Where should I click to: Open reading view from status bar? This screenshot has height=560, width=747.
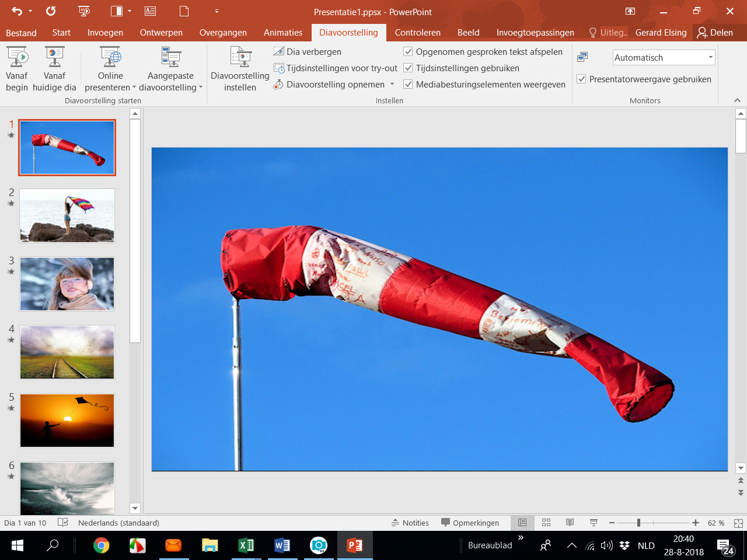tap(570, 523)
